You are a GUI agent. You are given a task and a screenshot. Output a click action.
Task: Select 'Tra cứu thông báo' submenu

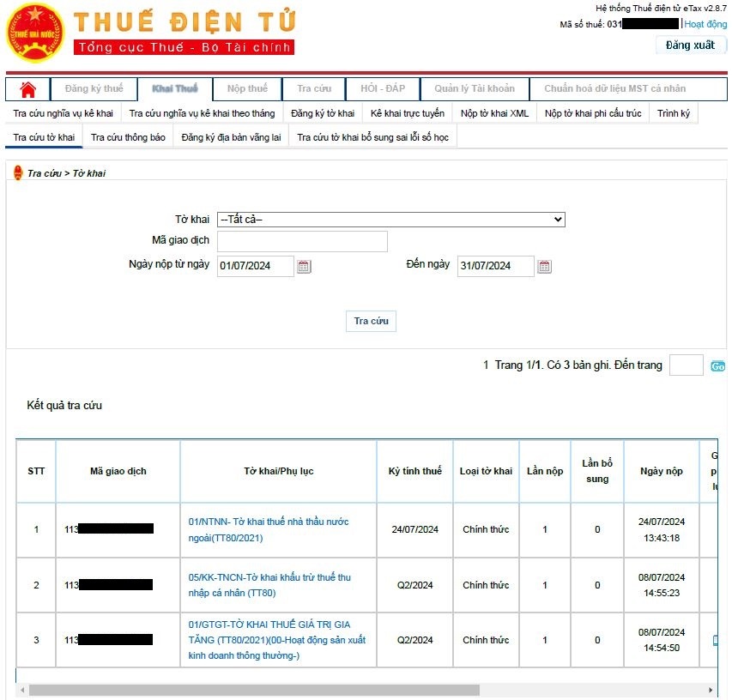point(128,137)
